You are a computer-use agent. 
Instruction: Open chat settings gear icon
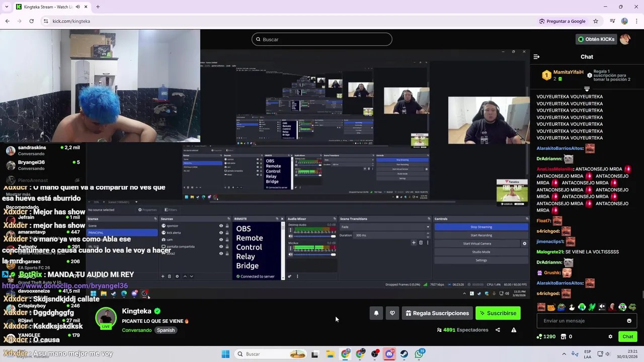pos(610,336)
